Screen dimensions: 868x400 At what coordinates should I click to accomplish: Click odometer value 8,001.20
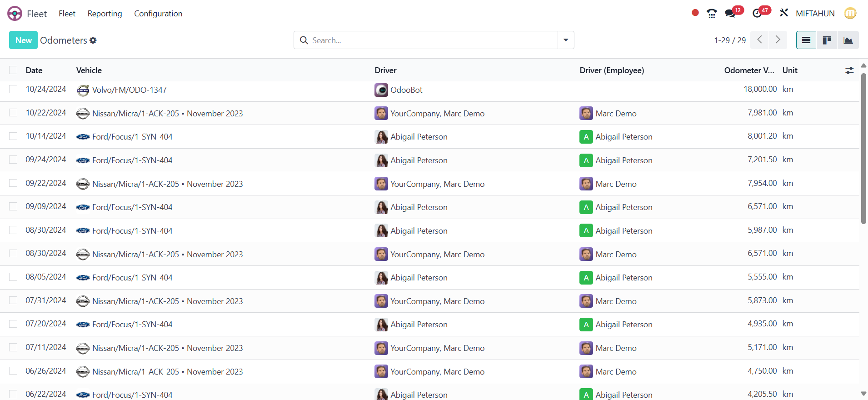click(762, 136)
